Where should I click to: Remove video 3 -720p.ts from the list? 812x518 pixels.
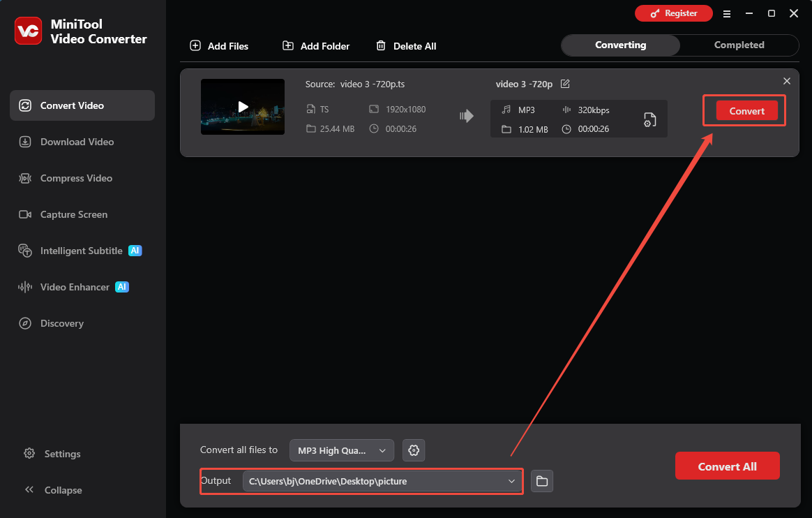pos(787,81)
